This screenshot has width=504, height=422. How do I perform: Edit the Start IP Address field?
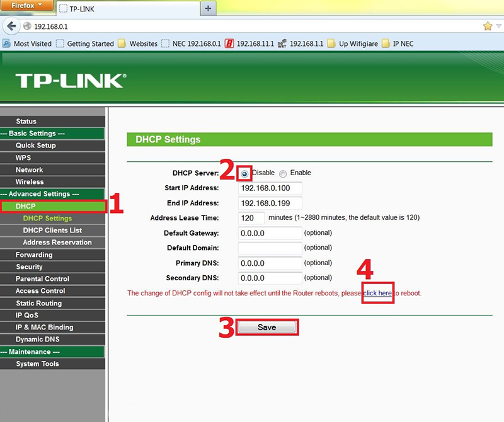[x=270, y=188]
